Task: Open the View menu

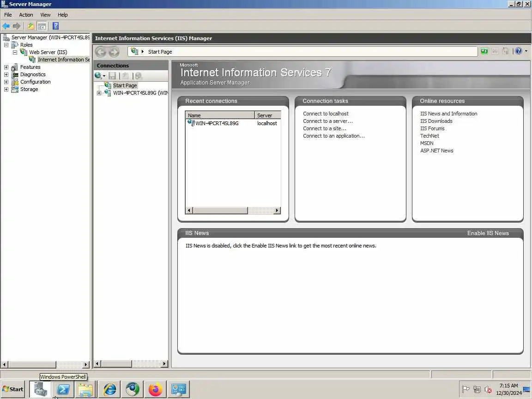Action: tap(45, 15)
